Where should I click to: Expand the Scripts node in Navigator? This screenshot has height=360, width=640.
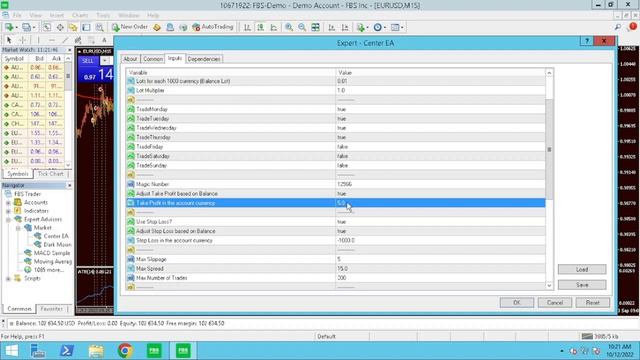click(x=8, y=278)
